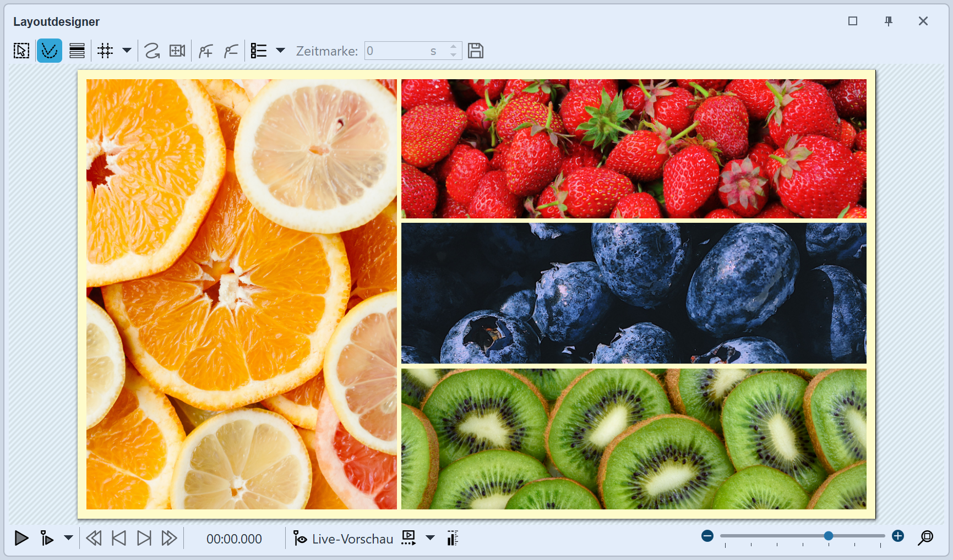Zoom in with the plus button
The width and height of the screenshot is (953, 560).
[898, 536]
